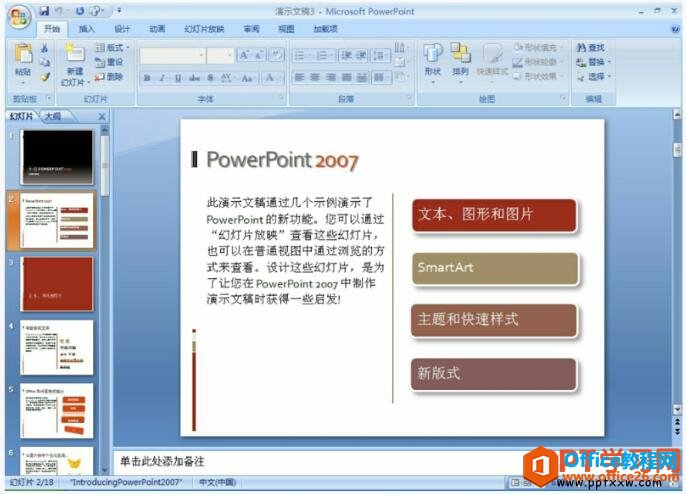The height and width of the screenshot is (494, 686).
Task: Toggle Underline formatting
Action: [178, 78]
